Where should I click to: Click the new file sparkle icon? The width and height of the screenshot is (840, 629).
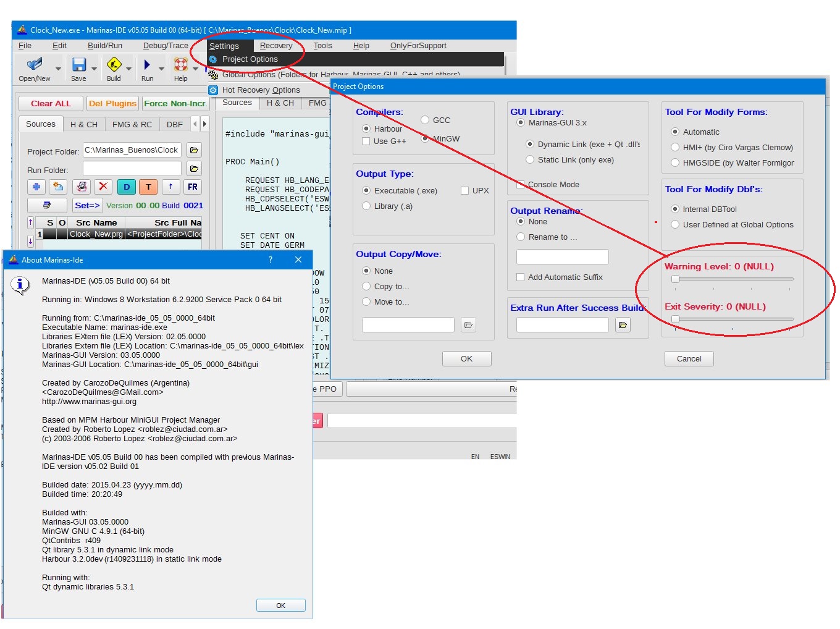coord(58,187)
